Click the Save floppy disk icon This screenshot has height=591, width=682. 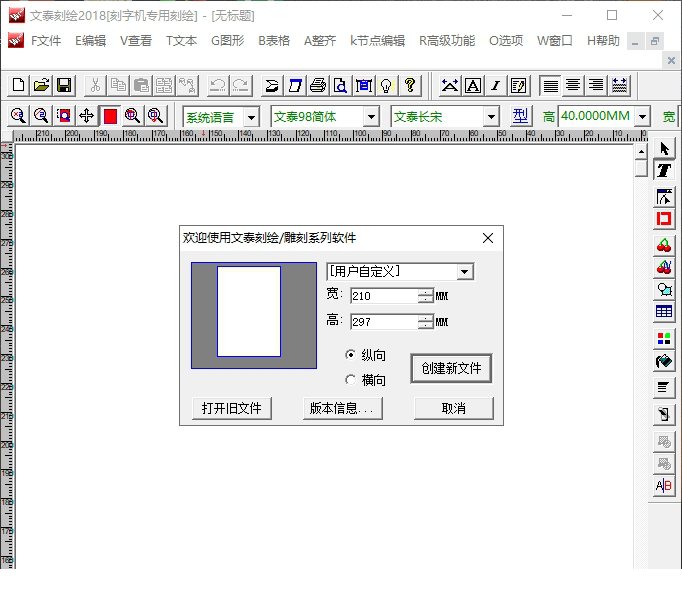(x=64, y=85)
